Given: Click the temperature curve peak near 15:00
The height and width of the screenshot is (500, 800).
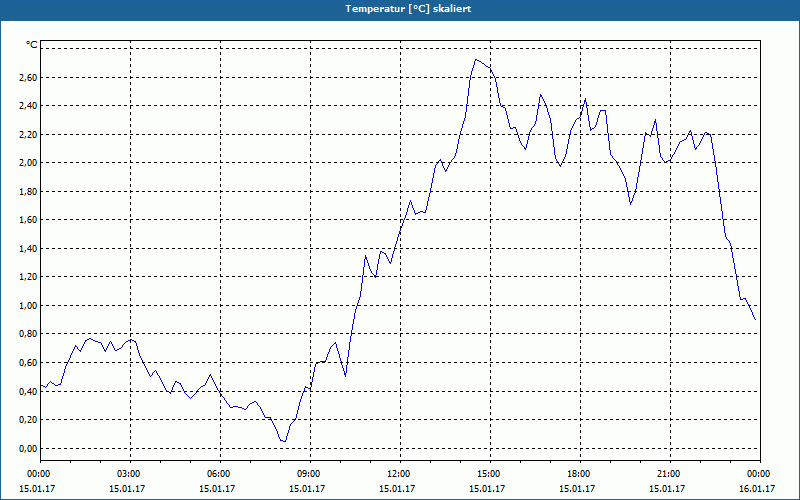Looking at the screenshot, I should (476, 60).
